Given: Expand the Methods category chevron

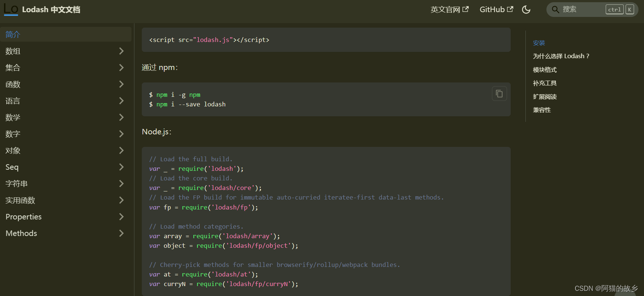Looking at the screenshot, I should pyautogui.click(x=121, y=233).
